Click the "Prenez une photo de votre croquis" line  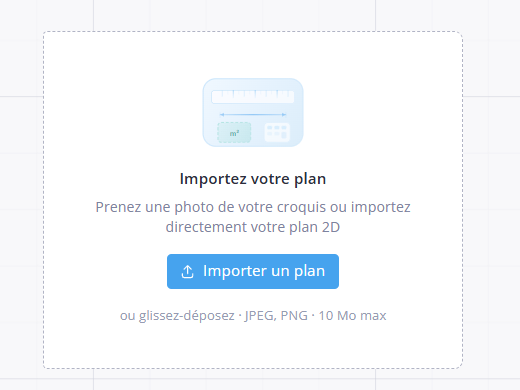pyautogui.click(x=210, y=207)
